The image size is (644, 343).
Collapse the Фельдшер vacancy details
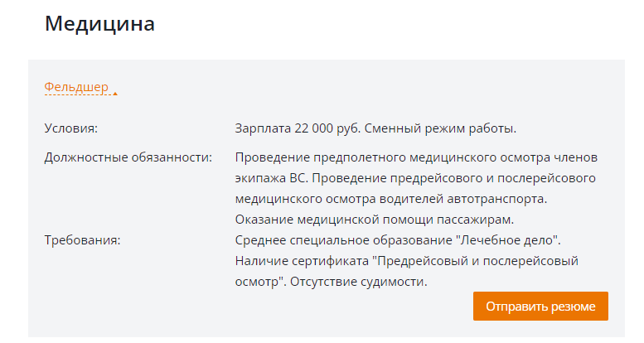[76, 87]
